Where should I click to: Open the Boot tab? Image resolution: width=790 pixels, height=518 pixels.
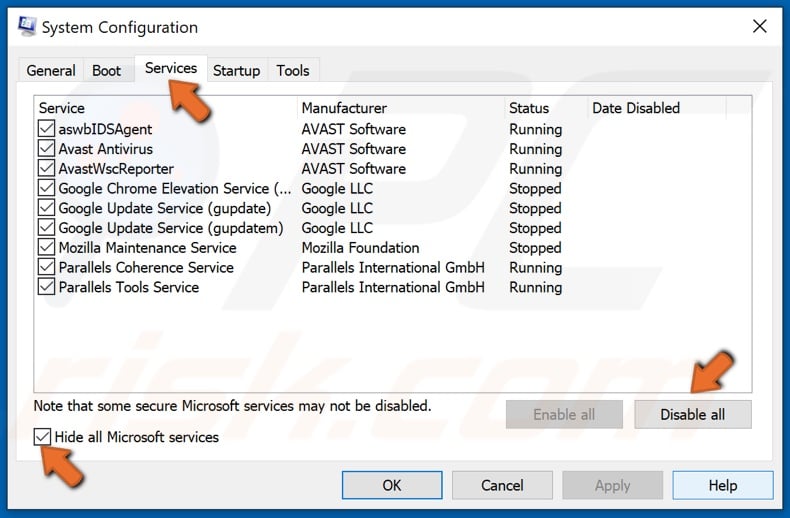[106, 71]
